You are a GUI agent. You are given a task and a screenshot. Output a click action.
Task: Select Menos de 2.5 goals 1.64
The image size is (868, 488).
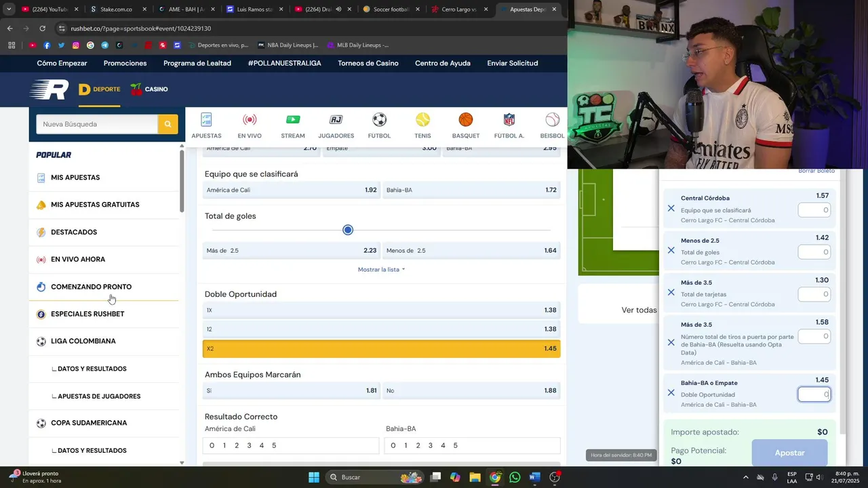(x=471, y=251)
